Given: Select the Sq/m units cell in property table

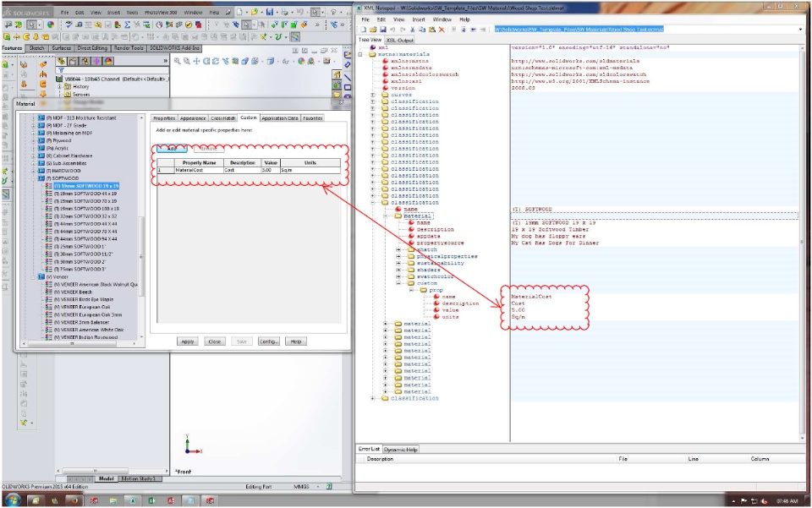Looking at the screenshot, I should (310, 170).
